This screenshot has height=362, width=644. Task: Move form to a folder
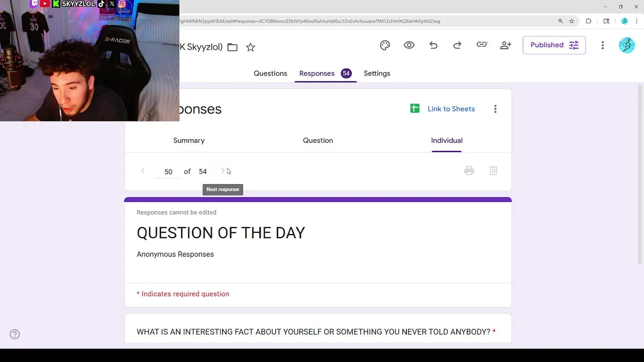pos(232,47)
